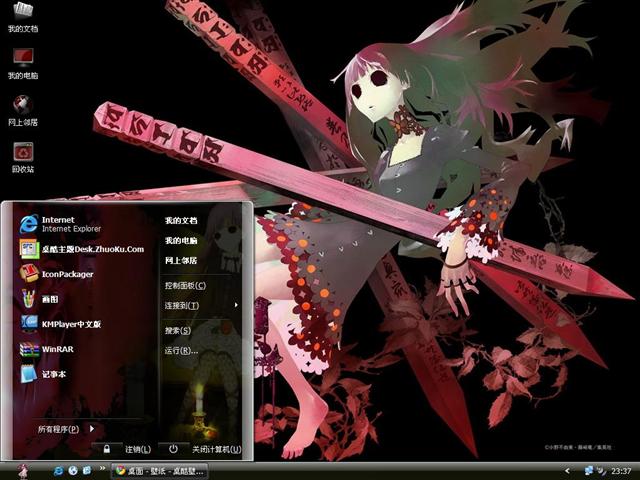Open 网上邻居 desktop icon
Image resolution: width=640 pixels, height=480 pixels.
pyautogui.click(x=23, y=110)
